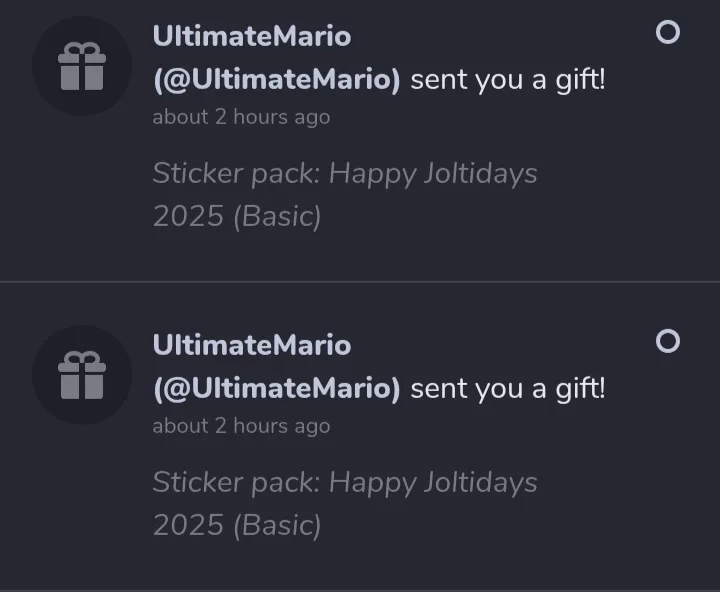The height and width of the screenshot is (592, 720).
Task: Open the second "Sticker pack: Happy Joltidays" gift
Action: coord(345,483)
